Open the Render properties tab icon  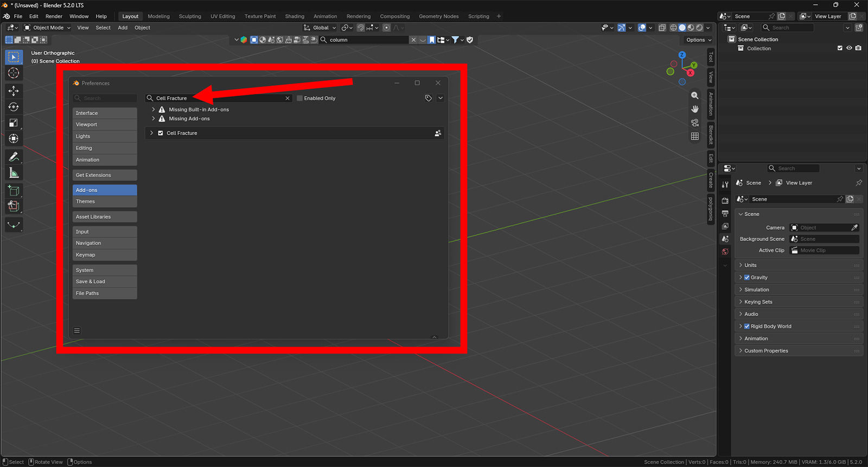tap(725, 200)
